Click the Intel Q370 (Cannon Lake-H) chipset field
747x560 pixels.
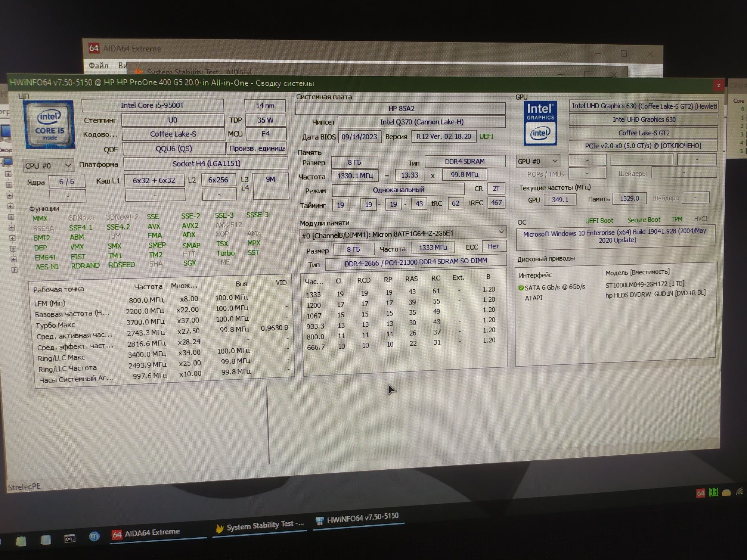click(x=422, y=122)
